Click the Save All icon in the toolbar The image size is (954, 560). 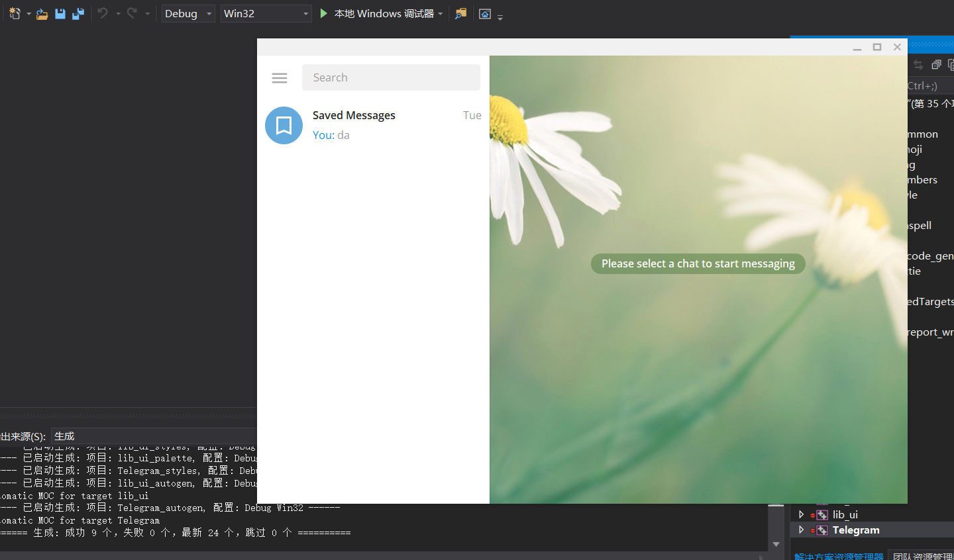78,13
